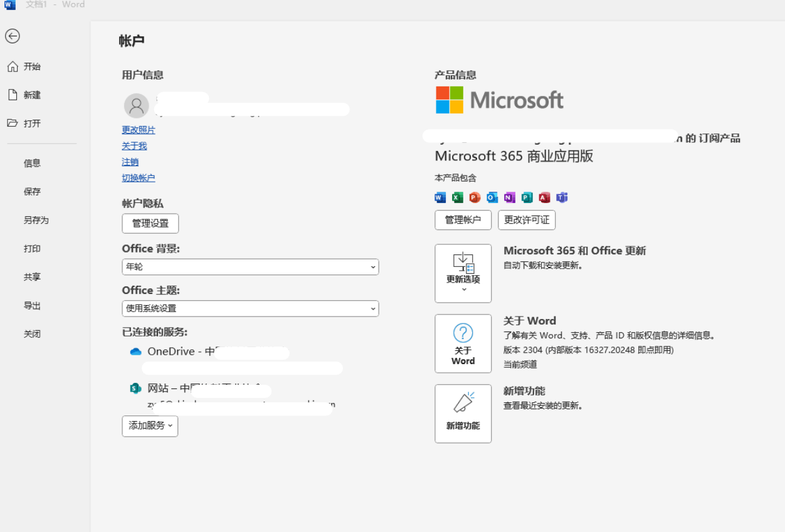The height and width of the screenshot is (532, 785).
Task: Click the 切换帐户 link
Action: (139, 178)
